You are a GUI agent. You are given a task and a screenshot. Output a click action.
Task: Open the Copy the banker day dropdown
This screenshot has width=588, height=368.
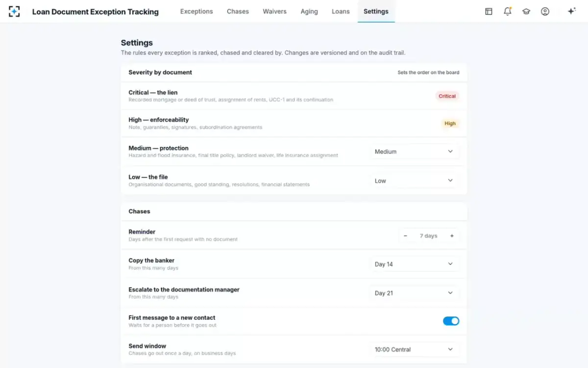point(414,264)
